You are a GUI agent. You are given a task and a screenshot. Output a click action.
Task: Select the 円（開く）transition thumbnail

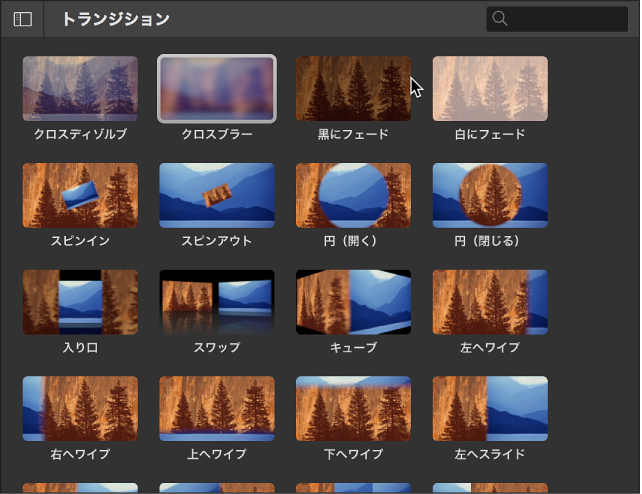pos(353,195)
